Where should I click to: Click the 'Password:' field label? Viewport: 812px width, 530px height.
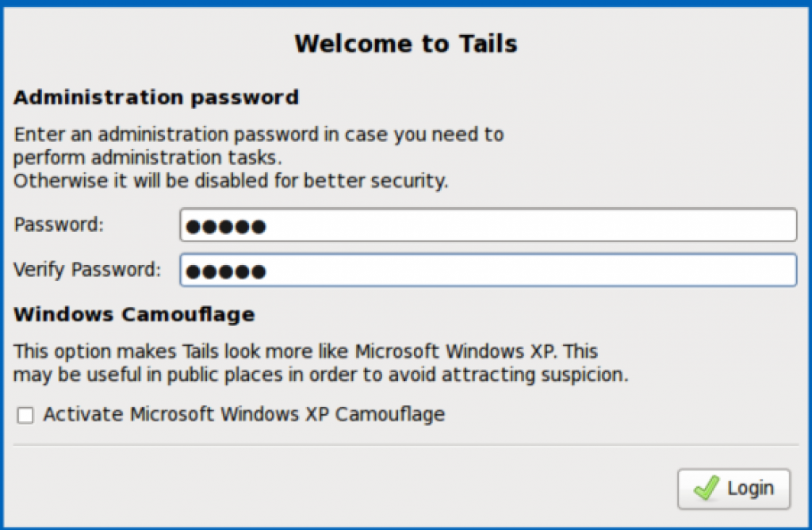(59, 225)
